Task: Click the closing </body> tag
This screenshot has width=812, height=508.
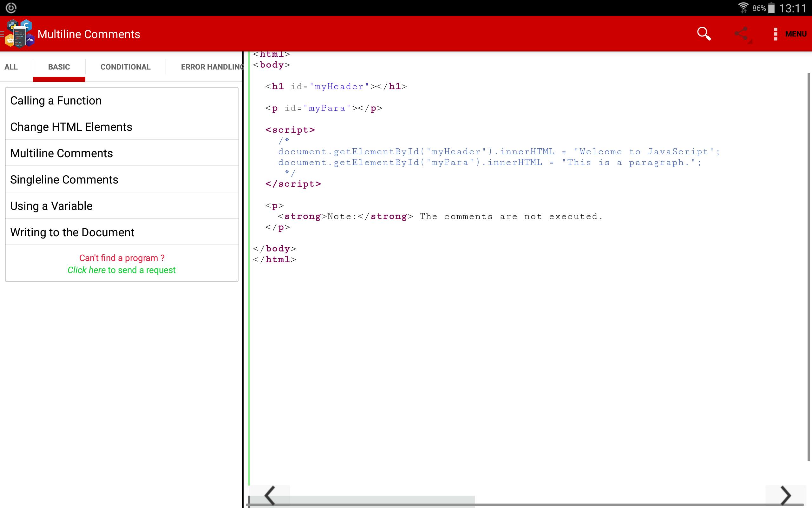Action: pos(274,249)
